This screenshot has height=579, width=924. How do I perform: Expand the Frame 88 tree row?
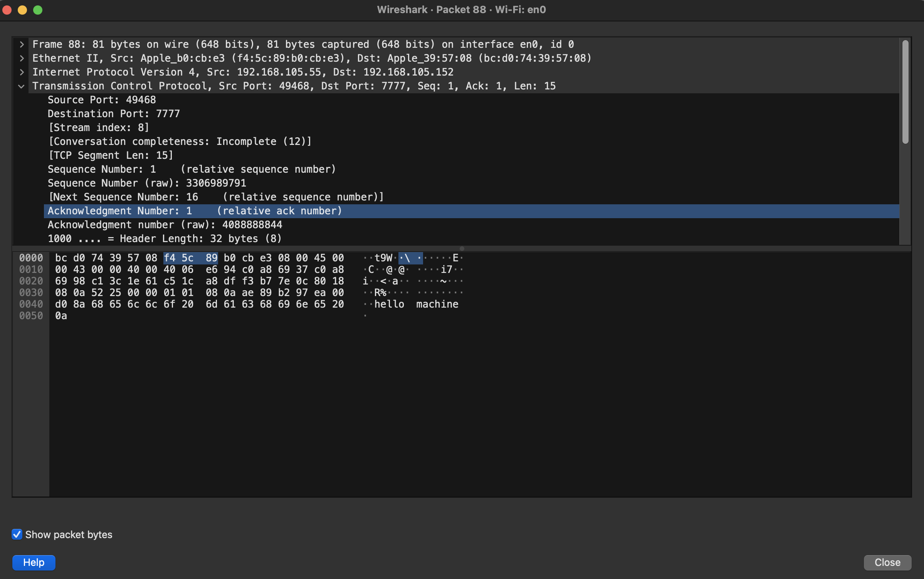click(22, 44)
